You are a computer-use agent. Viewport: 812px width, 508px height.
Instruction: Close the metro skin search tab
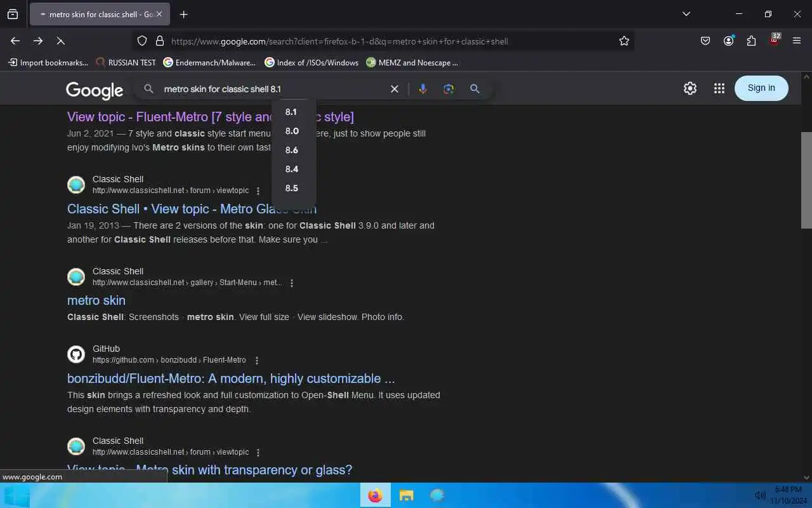point(159,14)
